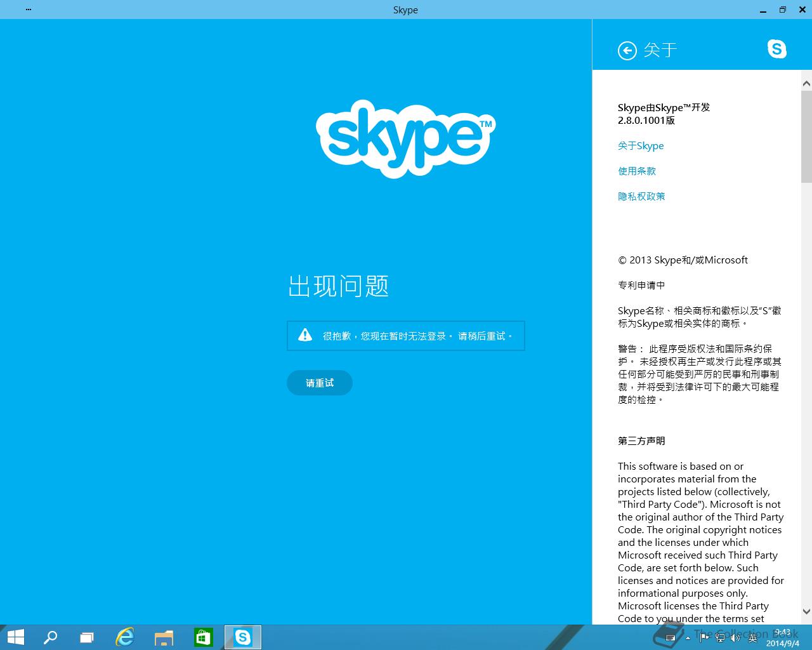
Task: Click the big Skype cloud logo
Action: coord(405,138)
